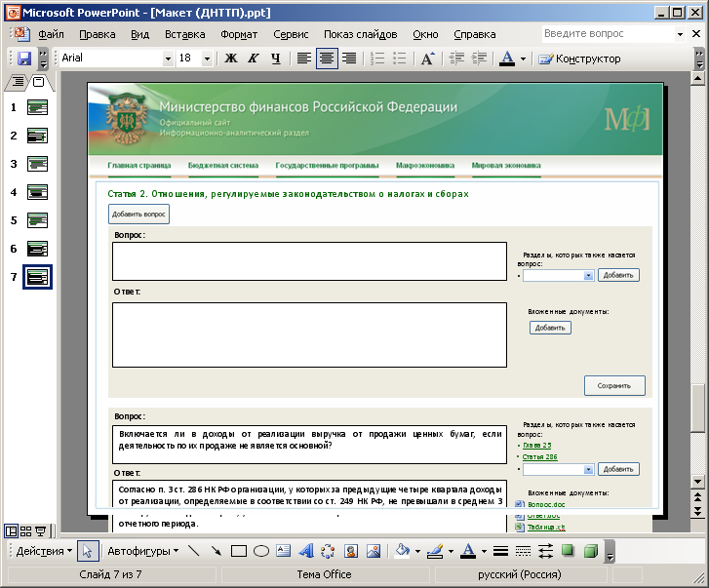The image size is (709, 588).
Task: Choose the Select Objects arrow tool
Action: 87,551
